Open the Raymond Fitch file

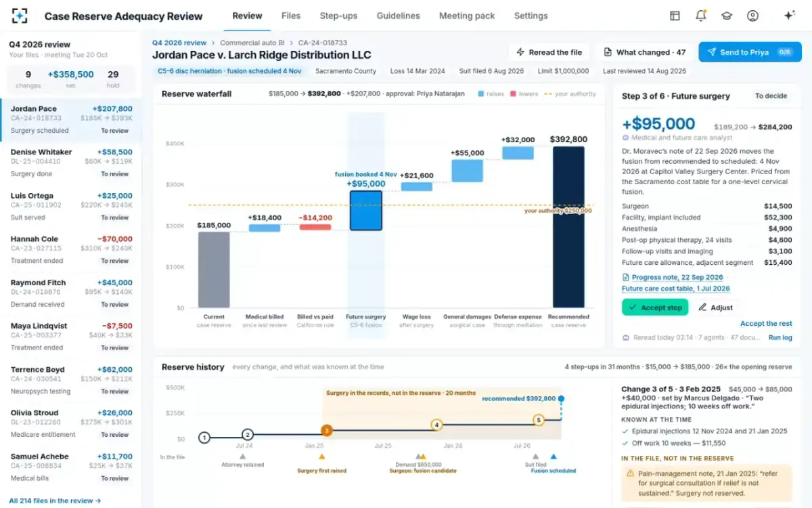pos(71,293)
